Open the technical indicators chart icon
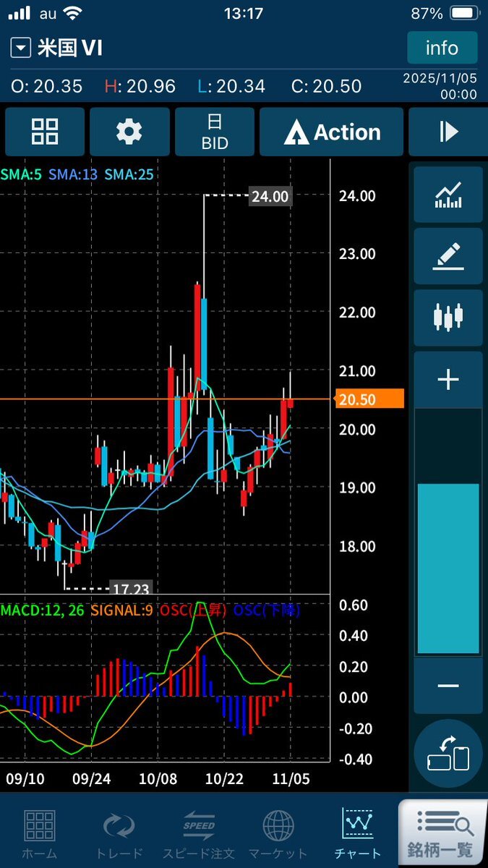This screenshot has width=488, height=868. [448, 194]
